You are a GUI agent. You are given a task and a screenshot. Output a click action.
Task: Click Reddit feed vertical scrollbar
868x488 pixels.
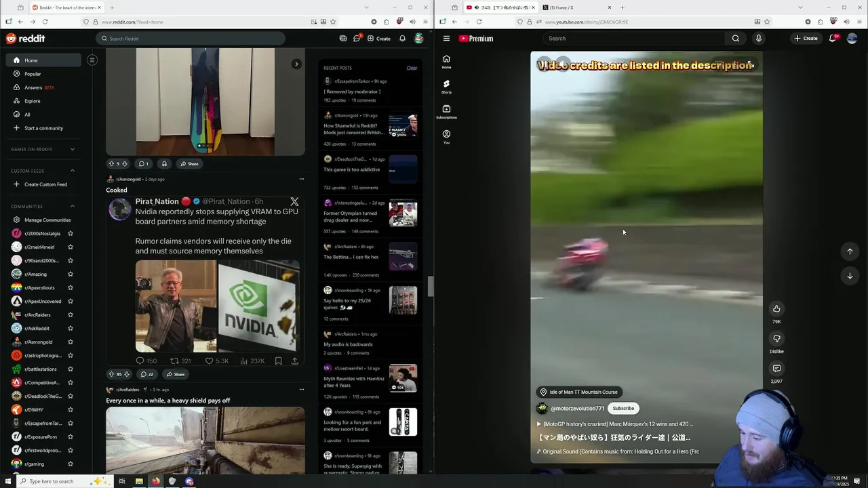point(429,287)
